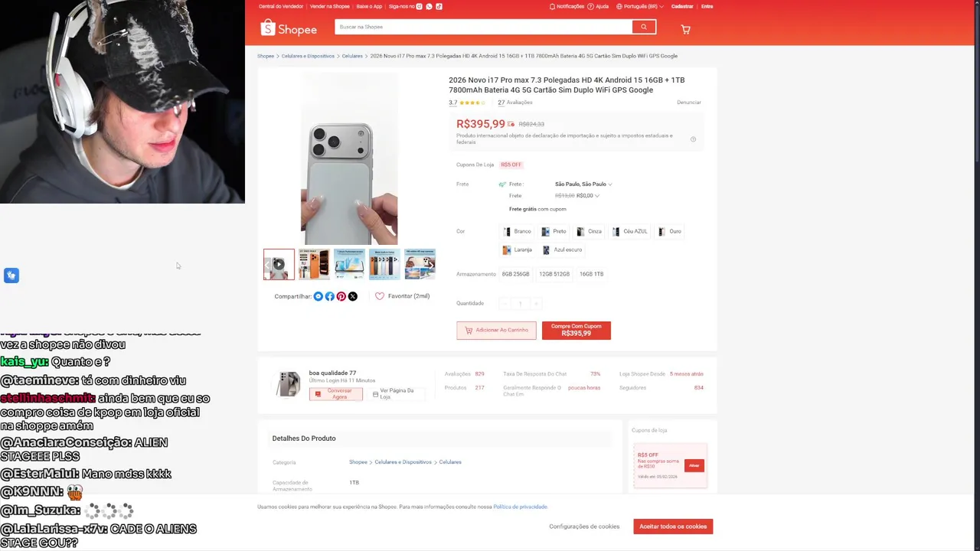The image size is (980, 551).
Task: Click the orange search magnifier button
Action: [x=644, y=27]
